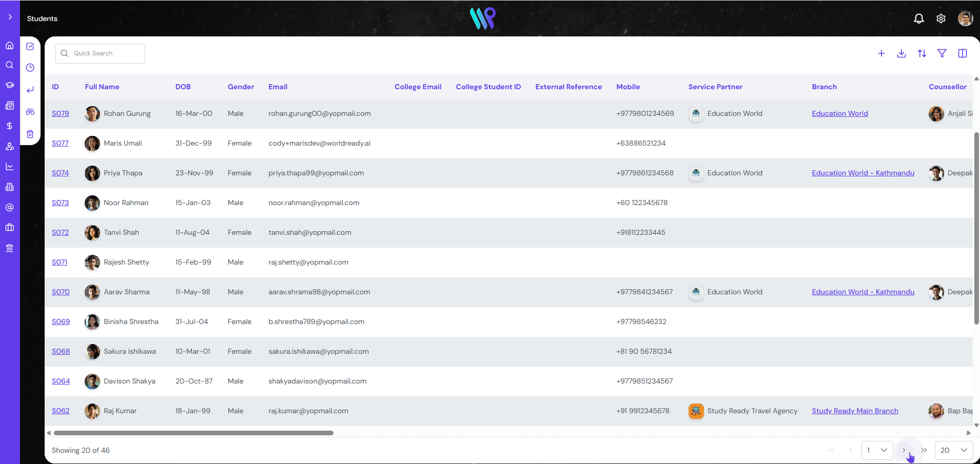Click the trash icon in side panel
Screen dimensions: 980x464
point(30,134)
